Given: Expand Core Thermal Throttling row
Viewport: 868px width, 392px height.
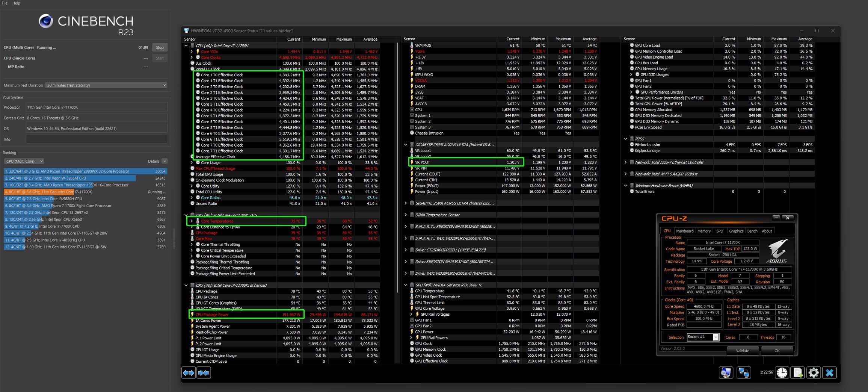Looking at the screenshot, I should click(192, 244).
